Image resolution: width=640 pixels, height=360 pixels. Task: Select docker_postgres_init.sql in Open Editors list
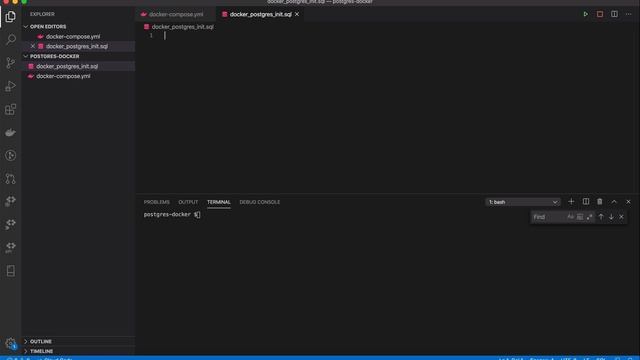[x=78, y=46]
